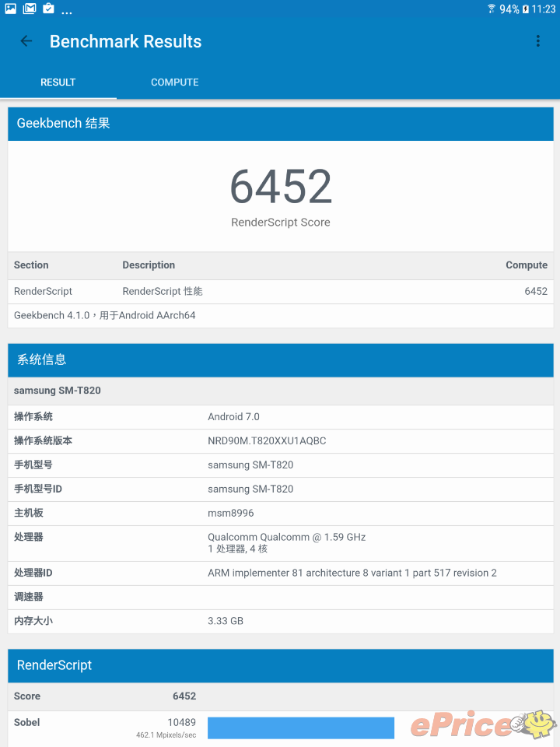560x747 pixels.
Task: Tap the Description column header
Action: coord(149,265)
